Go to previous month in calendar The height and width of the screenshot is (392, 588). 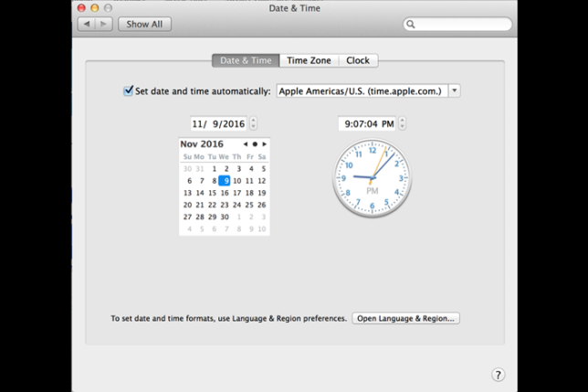click(x=246, y=144)
